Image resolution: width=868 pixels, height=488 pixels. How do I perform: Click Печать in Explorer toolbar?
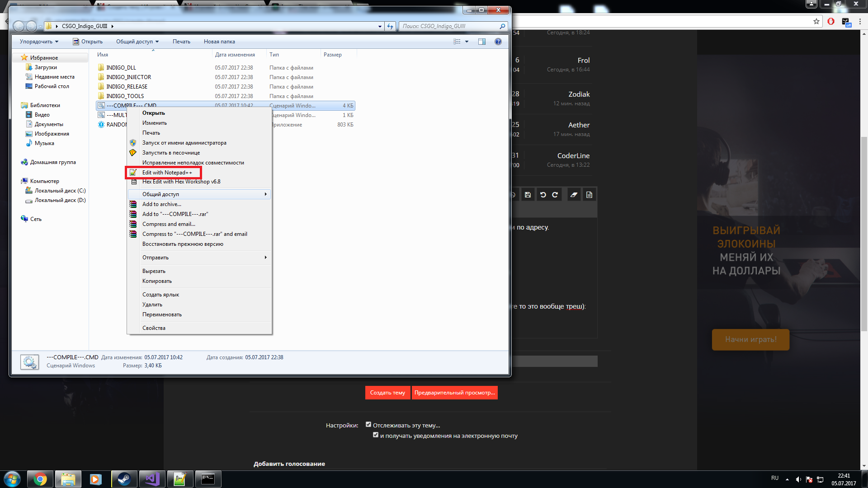click(181, 42)
